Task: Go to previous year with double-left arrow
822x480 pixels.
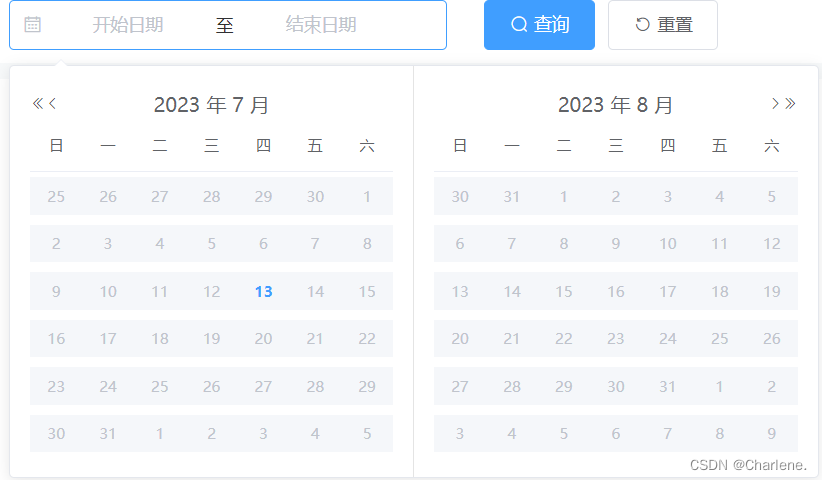Action: (x=38, y=103)
